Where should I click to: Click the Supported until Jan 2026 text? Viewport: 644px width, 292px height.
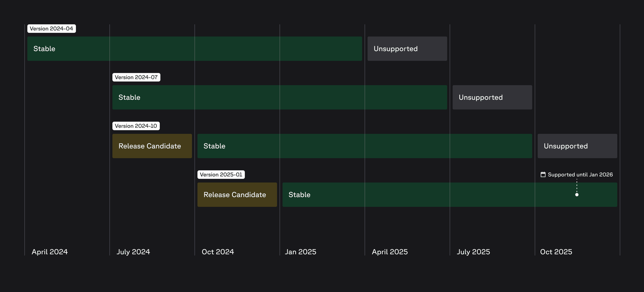coord(580,175)
